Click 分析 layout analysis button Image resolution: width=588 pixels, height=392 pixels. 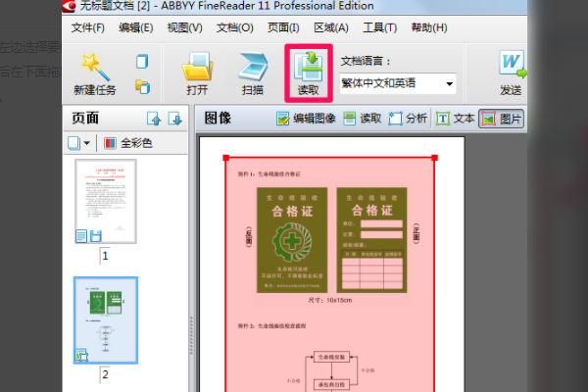pyautogui.click(x=408, y=119)
